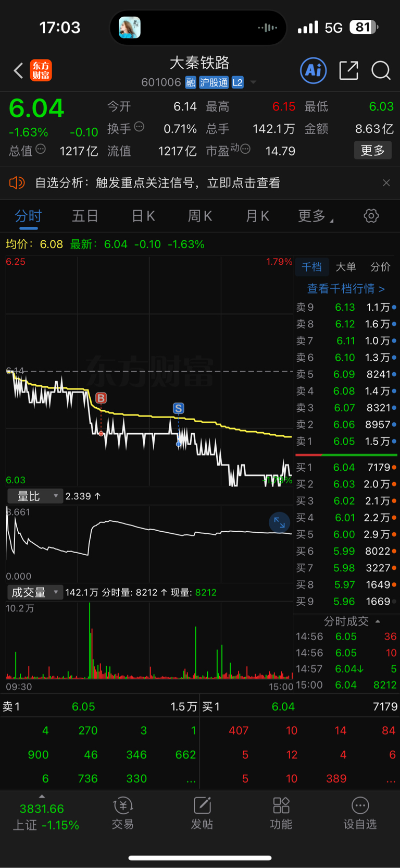Image resolution: width=400 pixels, height=868 pixels.
Task: Open the search magnifier icon
Action: pos(381,70)
